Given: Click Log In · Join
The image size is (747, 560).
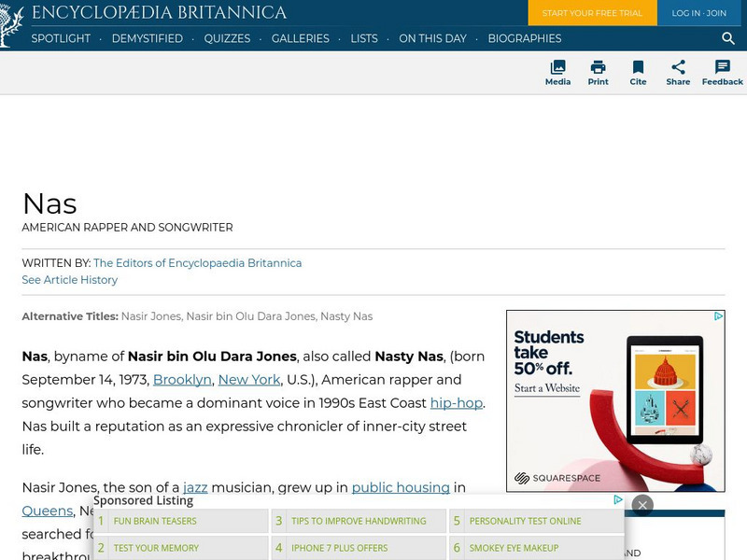Looking at the screenshot, I should tap(698, 13).
